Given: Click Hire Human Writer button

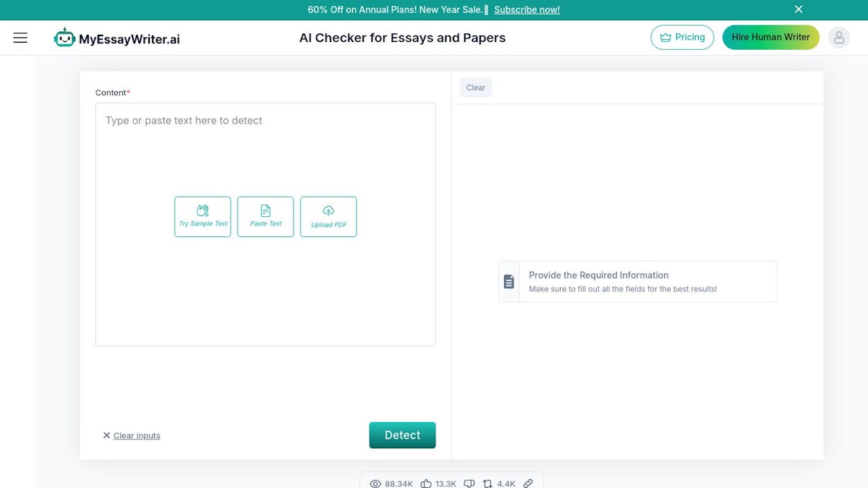Looking at the screenshot, I should coord(770,38).
